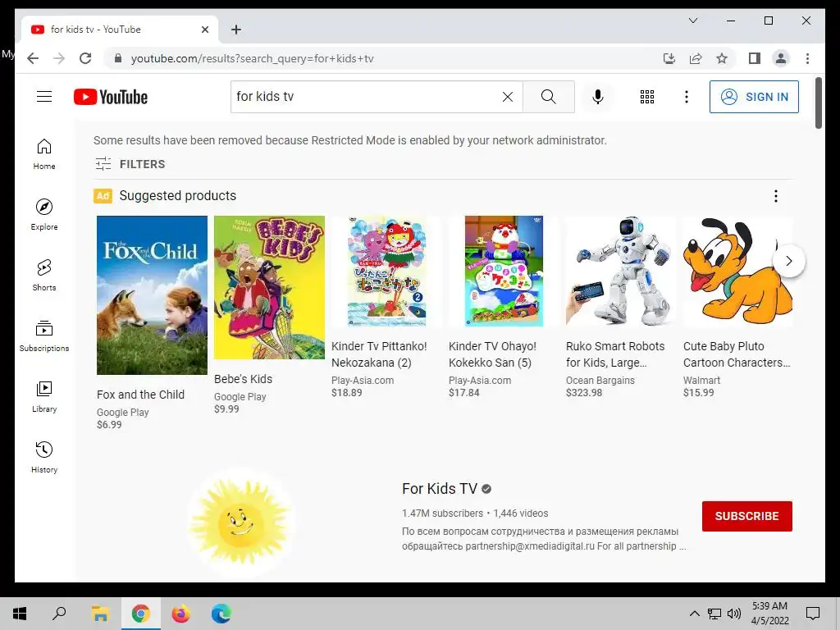Viewport: 840px width, 630px height.
Task: View site information lock icon
Action: pos(118,58)
